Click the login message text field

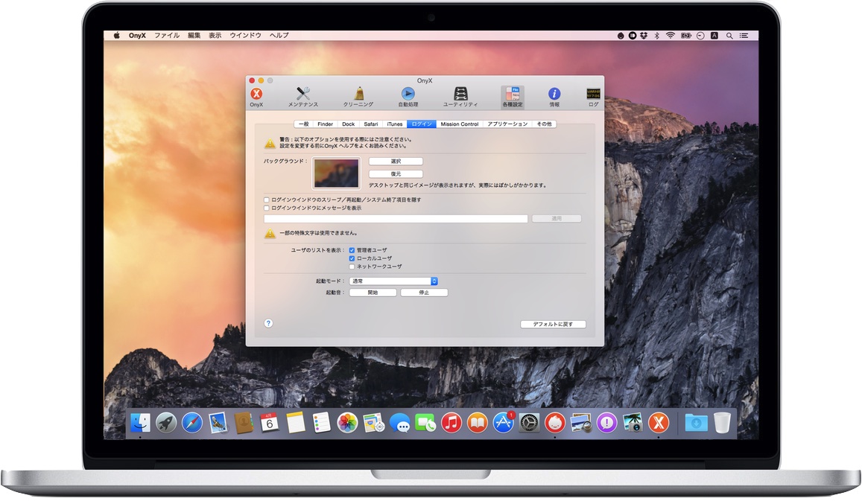click(x=396, y=219)
